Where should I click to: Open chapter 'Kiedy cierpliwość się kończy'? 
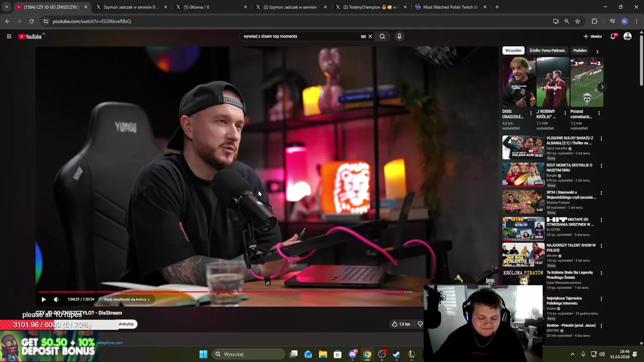coord(127,299)
